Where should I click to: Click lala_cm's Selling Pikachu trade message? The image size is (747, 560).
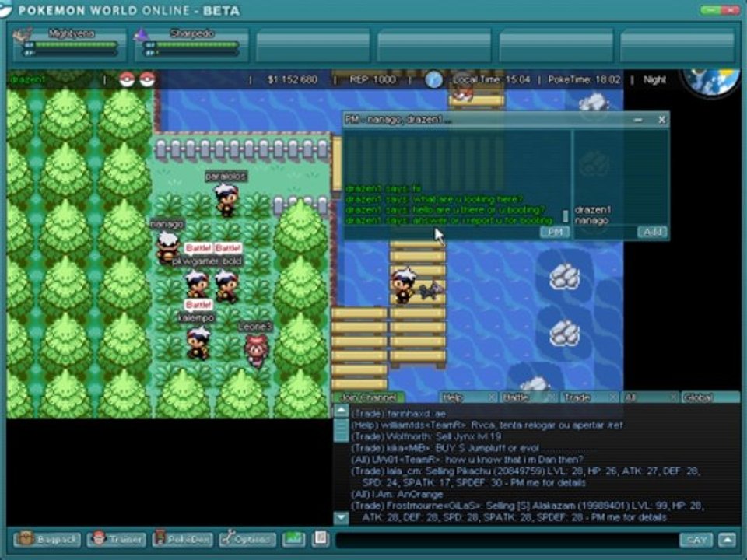click(x=525, y=477)
